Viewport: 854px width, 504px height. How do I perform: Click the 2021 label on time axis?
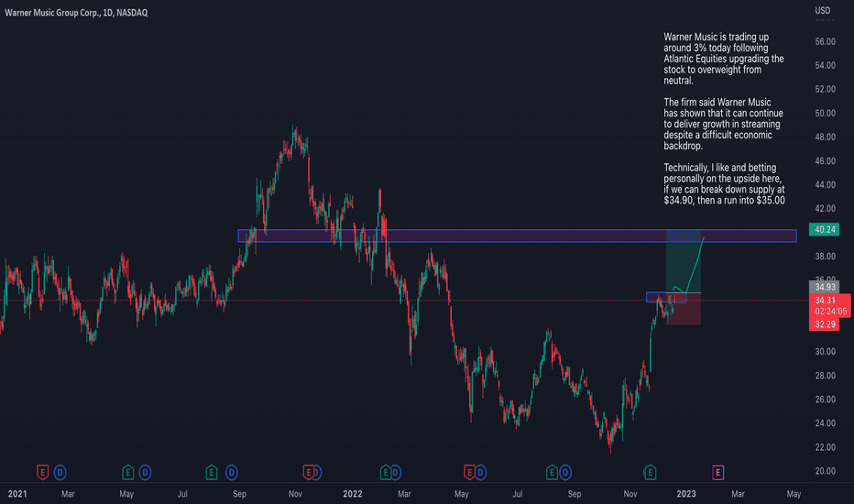tap(16, 494)
